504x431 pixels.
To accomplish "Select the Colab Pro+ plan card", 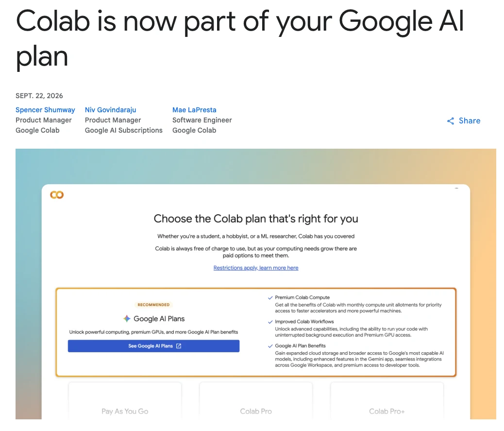I will tap(387, 401).
